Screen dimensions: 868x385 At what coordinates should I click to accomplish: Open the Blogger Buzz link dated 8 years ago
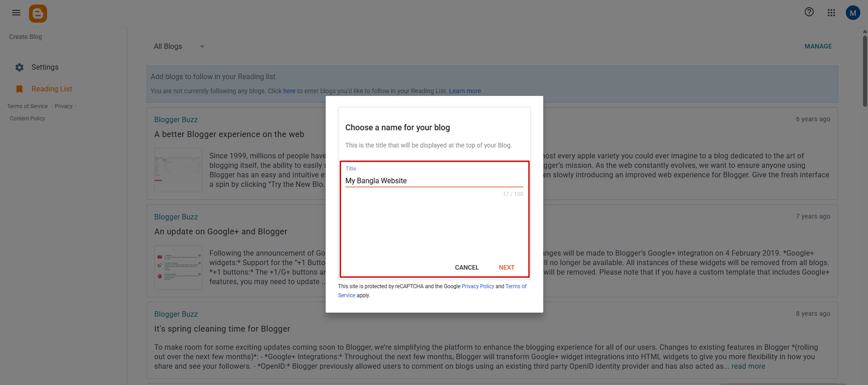coord(176,314)
